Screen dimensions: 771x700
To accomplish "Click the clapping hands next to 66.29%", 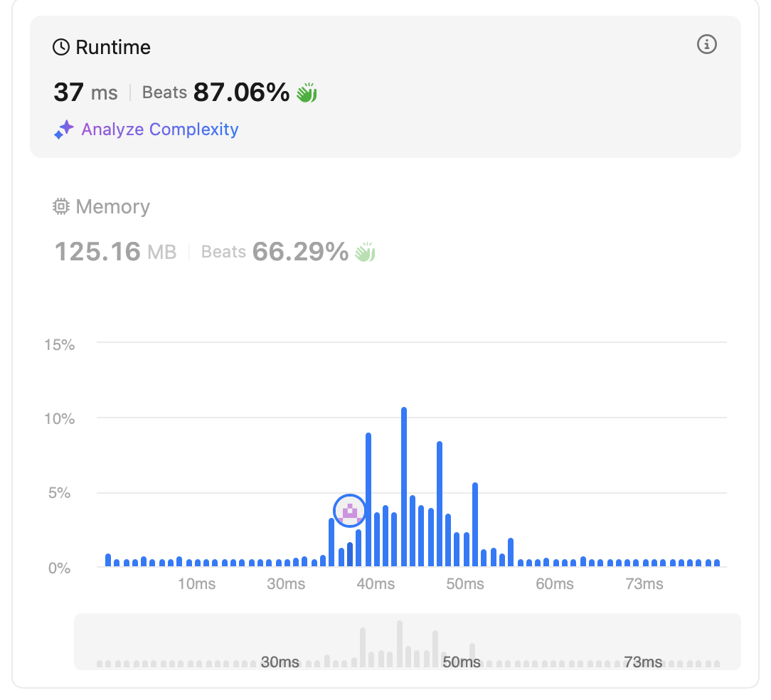I will click(x=365, y=252).
